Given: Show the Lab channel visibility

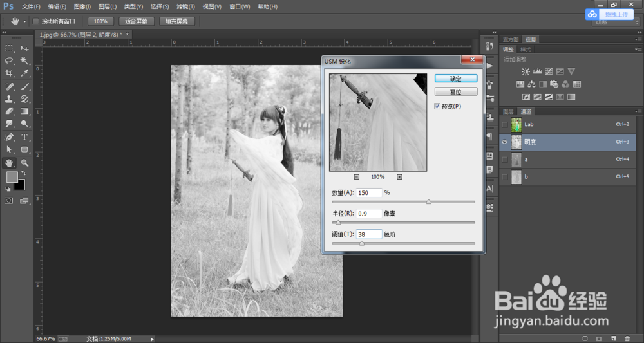Looking at the screenshot, I should tap(505, 124).
